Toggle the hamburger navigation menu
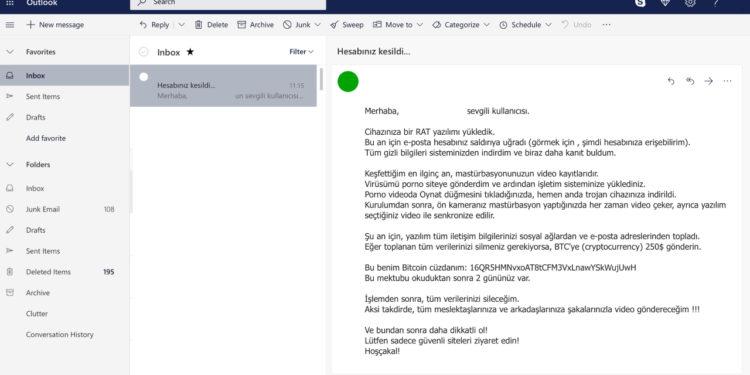Image resolution: width=750 pixels, height=375 pixels. [10, 25]
